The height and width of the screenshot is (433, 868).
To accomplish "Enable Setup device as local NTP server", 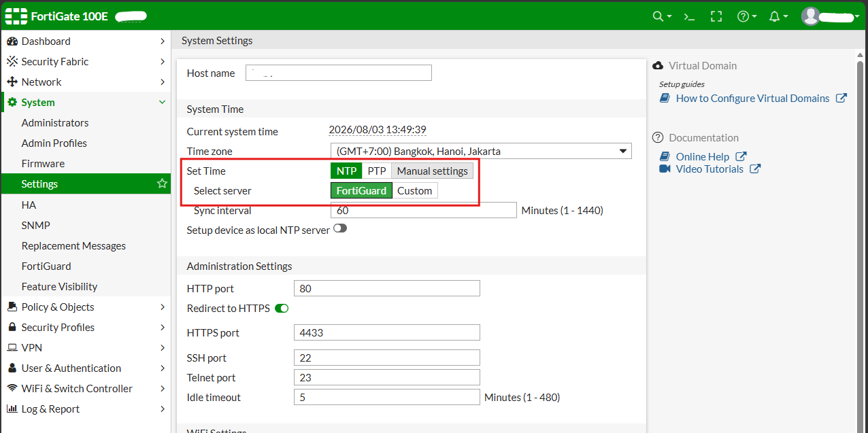I will tap(340, 229).
